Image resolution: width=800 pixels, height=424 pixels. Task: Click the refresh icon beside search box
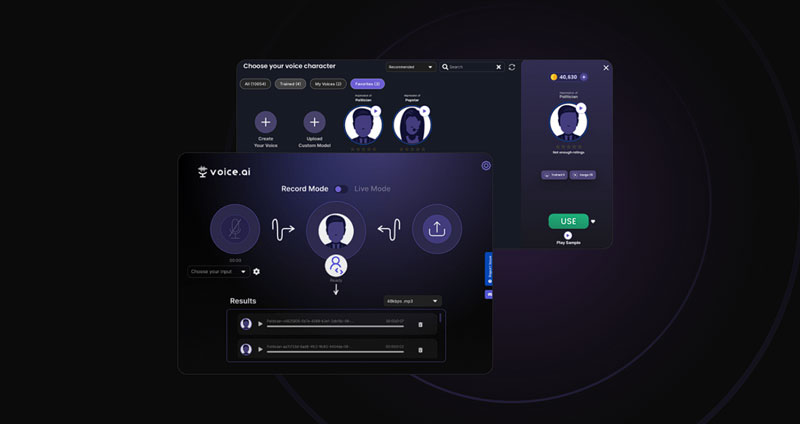click(x=512, y=67)
